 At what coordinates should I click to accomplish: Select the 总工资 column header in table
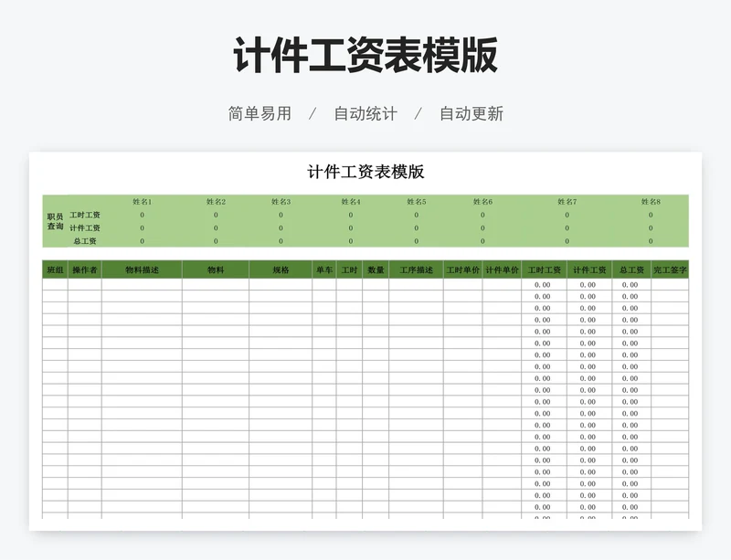click(631, 269)
